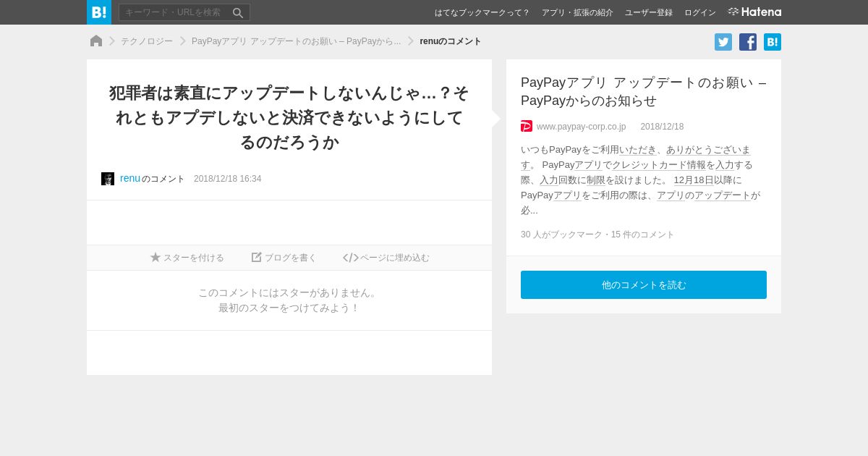Click 他のコメントを読む button

point(644,285)
